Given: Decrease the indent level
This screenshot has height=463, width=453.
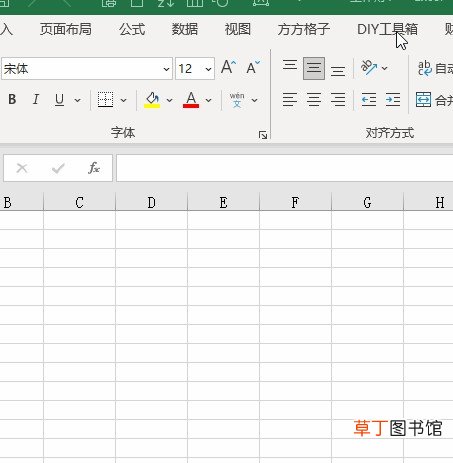Looking at the screenshot, I should pyautogui.click(x=369, y=100).
